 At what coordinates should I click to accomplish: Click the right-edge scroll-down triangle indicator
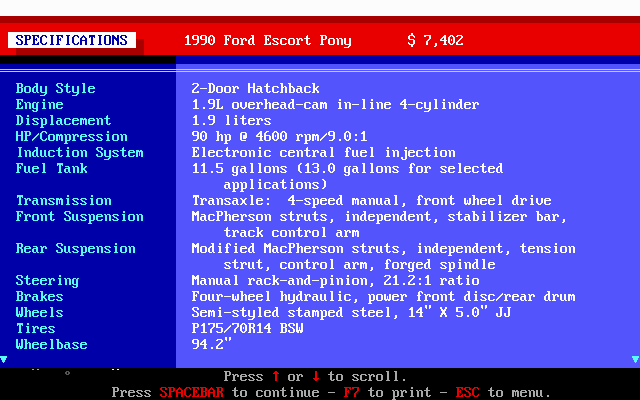pos(635,358)
